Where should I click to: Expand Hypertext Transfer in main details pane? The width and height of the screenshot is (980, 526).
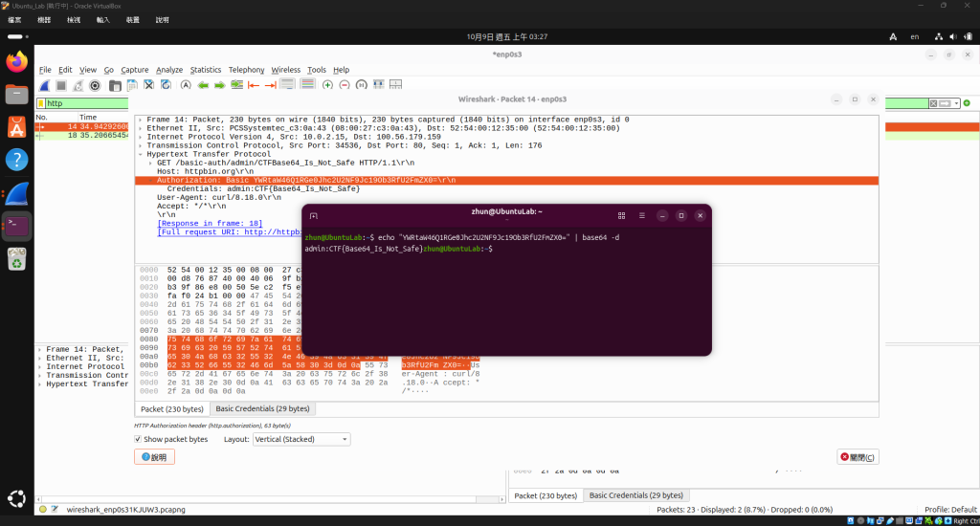pyautogui.click(x=40, y=384)
